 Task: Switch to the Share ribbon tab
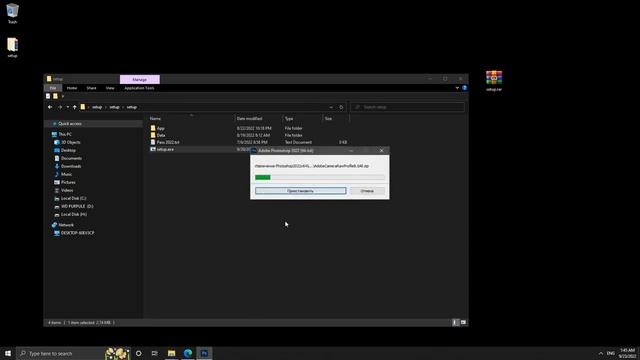coord(91,88)
